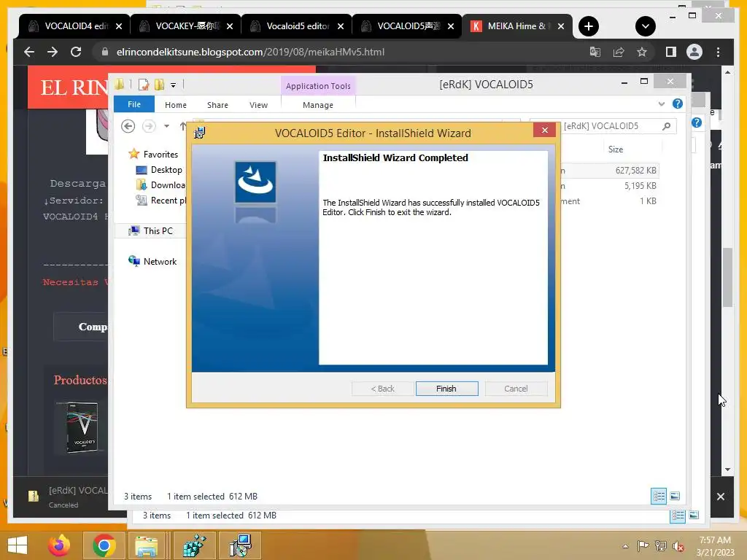Select the 627,582 KB file row
747x560 pixels.
pyautogui.click(x=610, y=171)
